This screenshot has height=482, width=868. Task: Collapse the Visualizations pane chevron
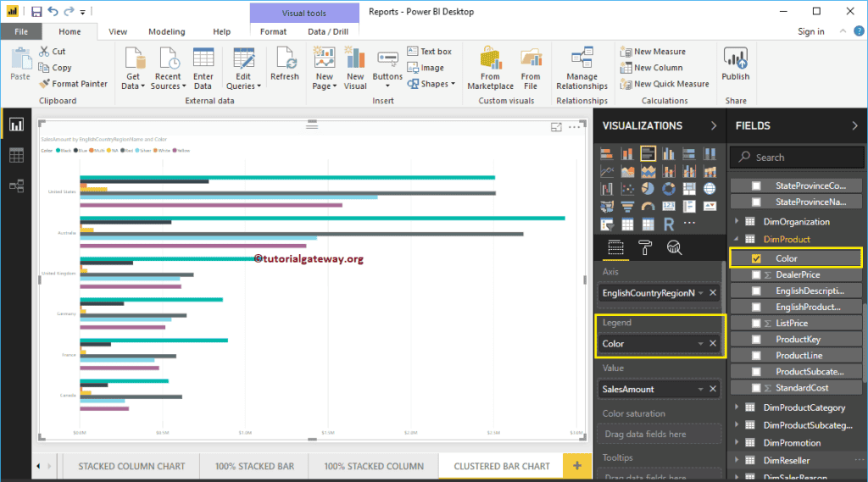(x=714, y=125)
